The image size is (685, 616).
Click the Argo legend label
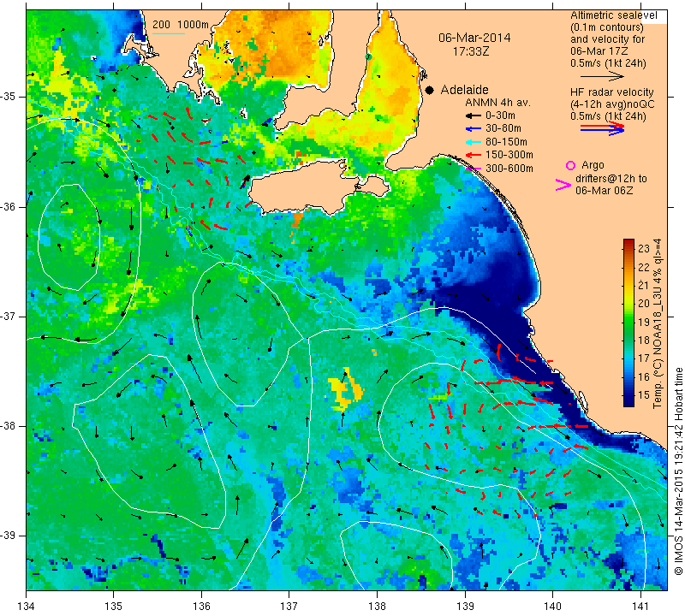click(593, 165)
